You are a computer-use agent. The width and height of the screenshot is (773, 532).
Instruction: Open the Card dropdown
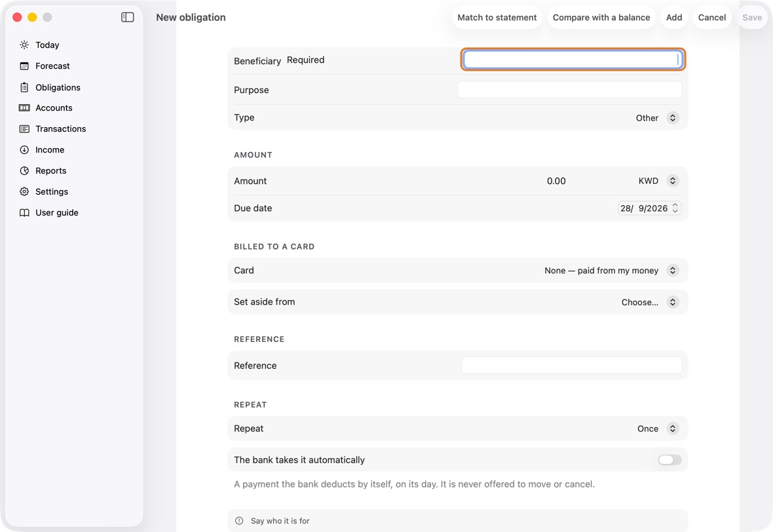611,270
